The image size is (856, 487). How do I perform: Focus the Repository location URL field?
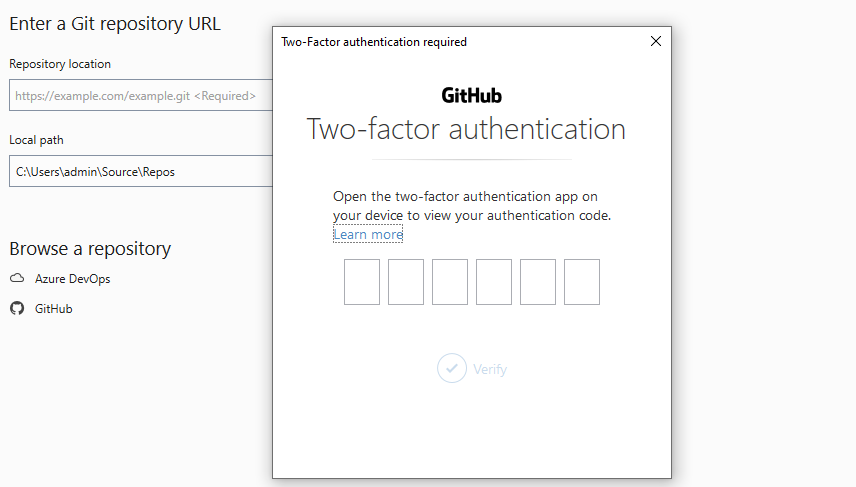click(141, 96)
